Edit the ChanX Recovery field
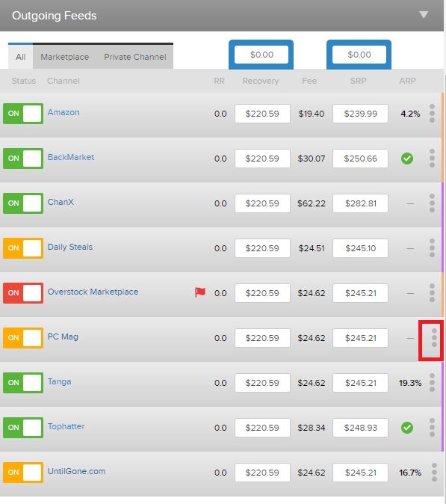Viewport: 446px width, 504px height. pos(262,203)
